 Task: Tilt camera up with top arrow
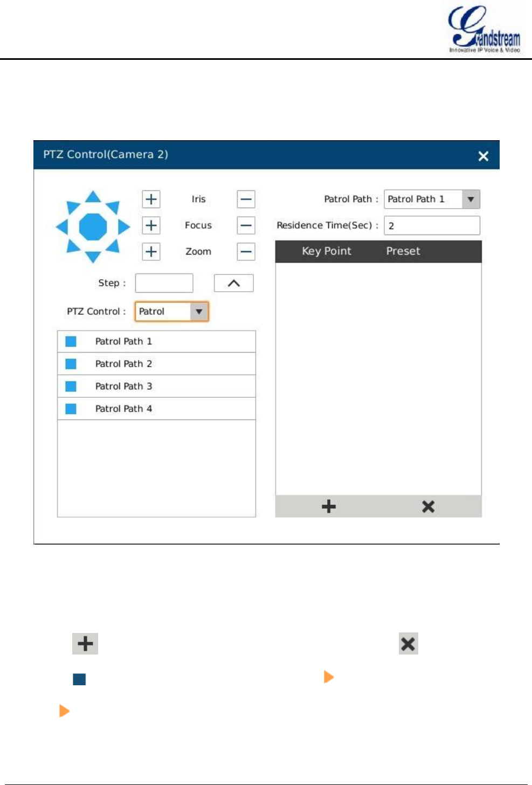click(x=93, y=197)
